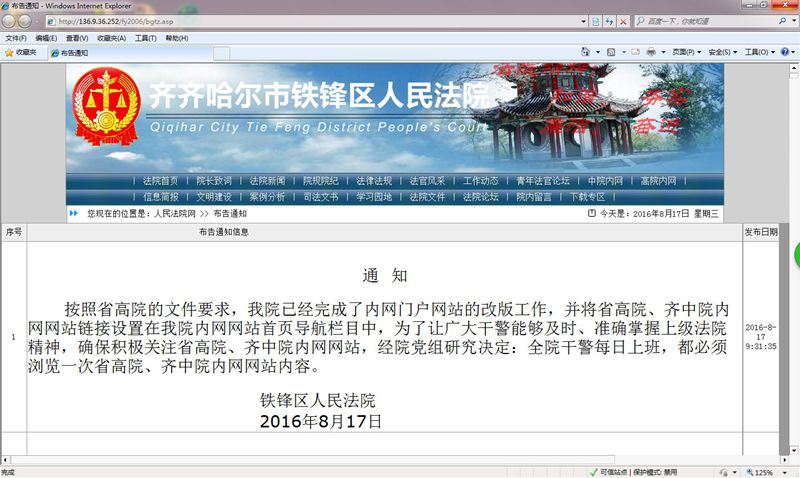800x478 pixels.
Task: Click the browser Back arrow button
Action: point(9,21)
